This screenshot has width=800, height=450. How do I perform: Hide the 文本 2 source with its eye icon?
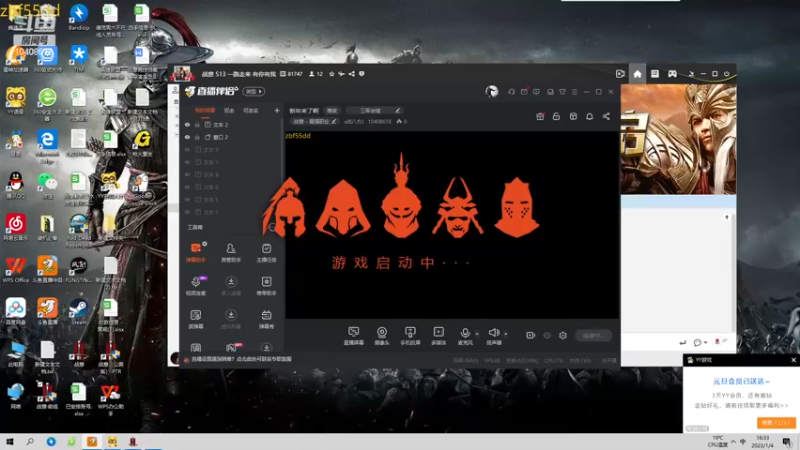click(187, 124)
